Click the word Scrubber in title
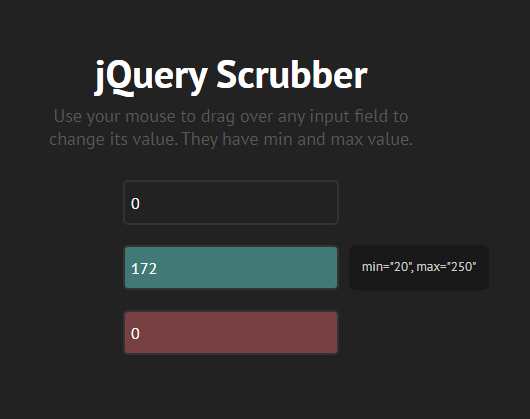The width and height of the screenshot is (530, 419). click(292, 74)
